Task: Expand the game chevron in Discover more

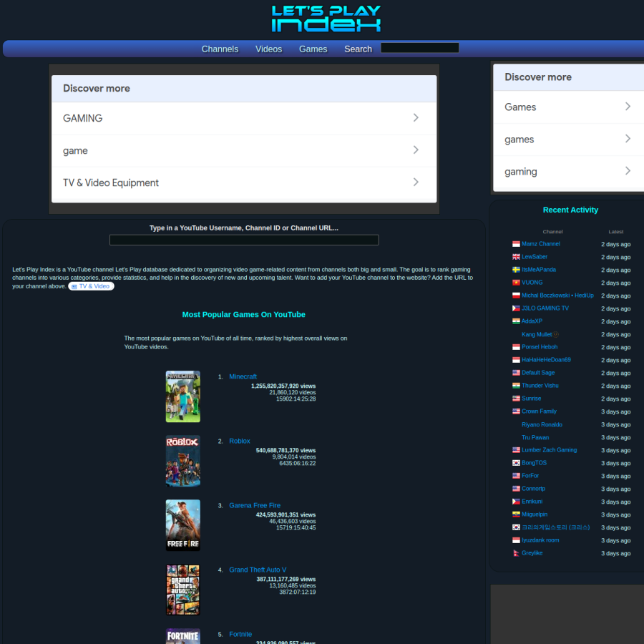Action: tap(416, 150)
